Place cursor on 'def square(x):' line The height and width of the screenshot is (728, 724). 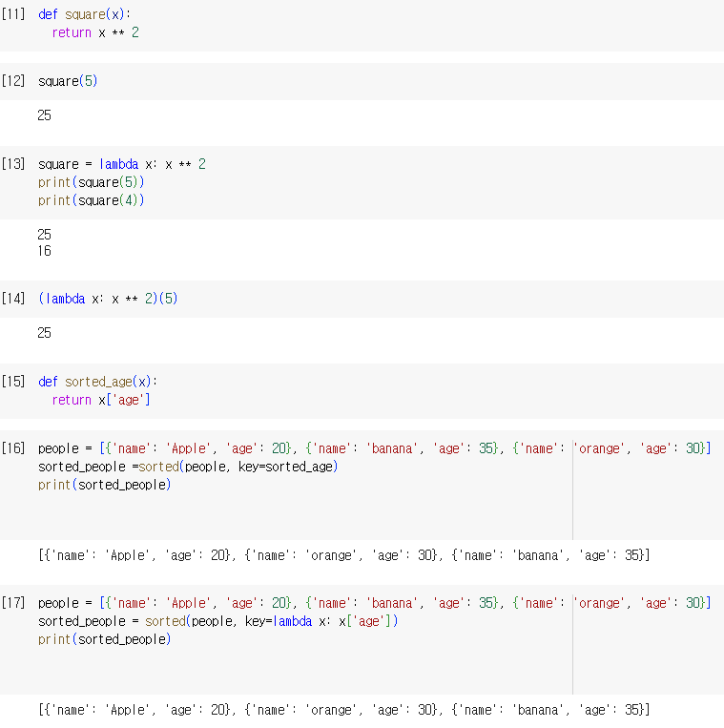tap(85, 14)
